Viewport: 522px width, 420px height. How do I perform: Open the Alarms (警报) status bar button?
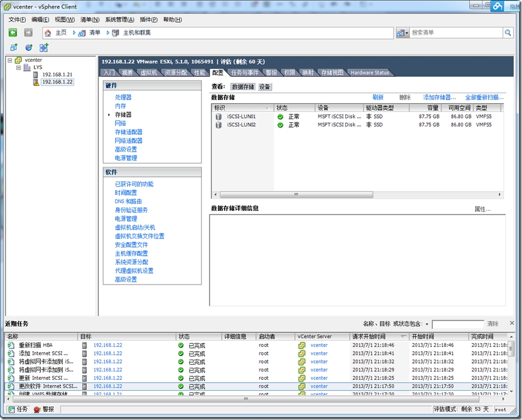click(44, 409)
